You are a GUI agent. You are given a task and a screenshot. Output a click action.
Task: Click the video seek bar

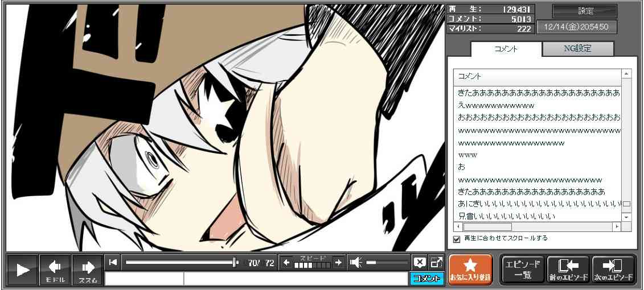[181, 262]
